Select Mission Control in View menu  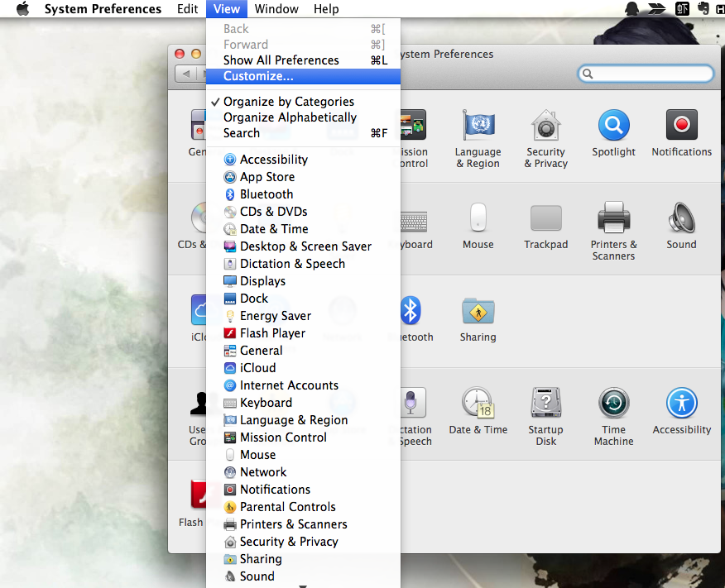coord(303,437)
